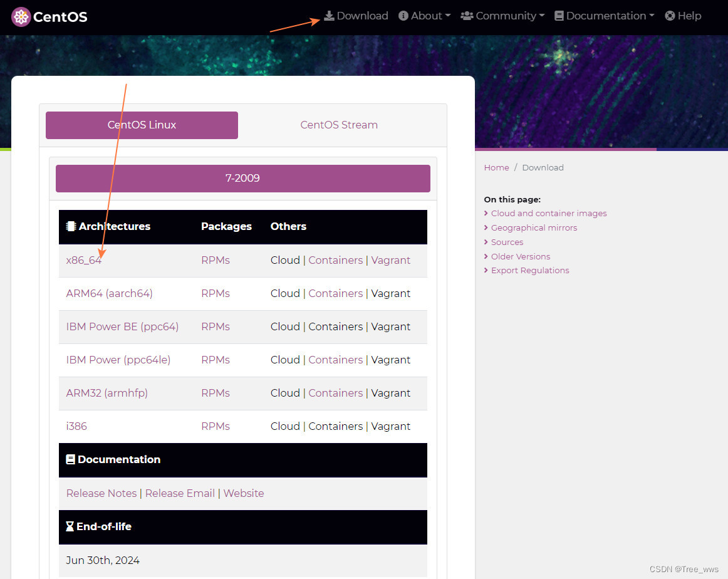Jump to Geographical mirrors section
Screen dimensions: 728x579
click(x=534, y=227)
